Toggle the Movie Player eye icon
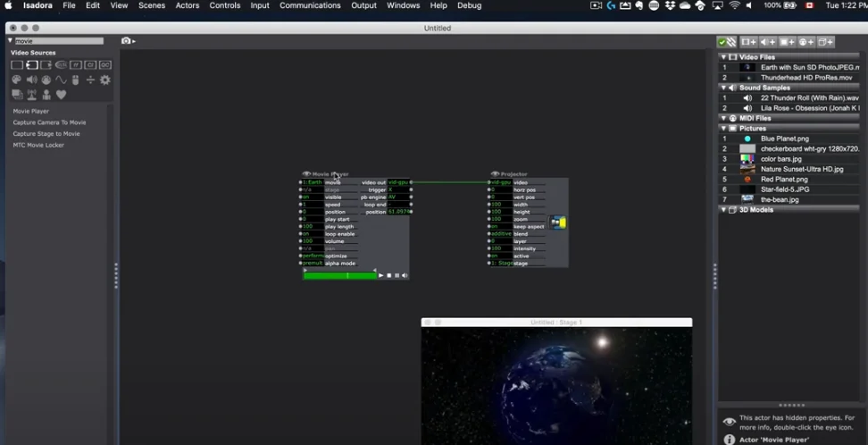868x445 pixels. pos(306,174)
